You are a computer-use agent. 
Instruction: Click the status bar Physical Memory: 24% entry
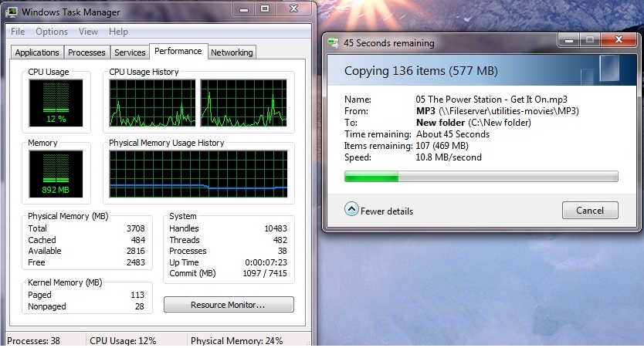point(237,341)
